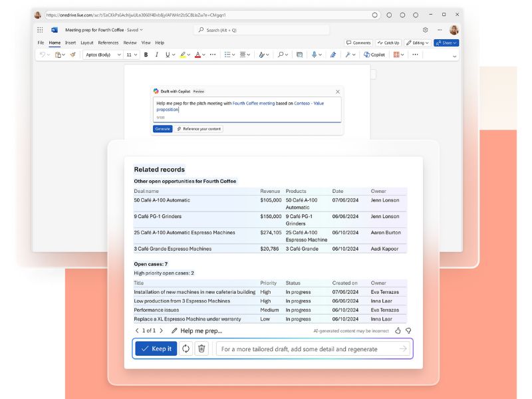Viewport: 532px width, 399px height.
Task: Click the tailored draft detail input field
Action: pyautogui.click(x=306, y=348)
